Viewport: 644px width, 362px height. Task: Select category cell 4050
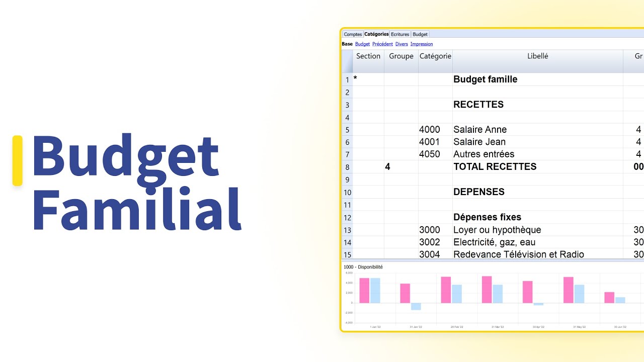[x=435, y=154]
